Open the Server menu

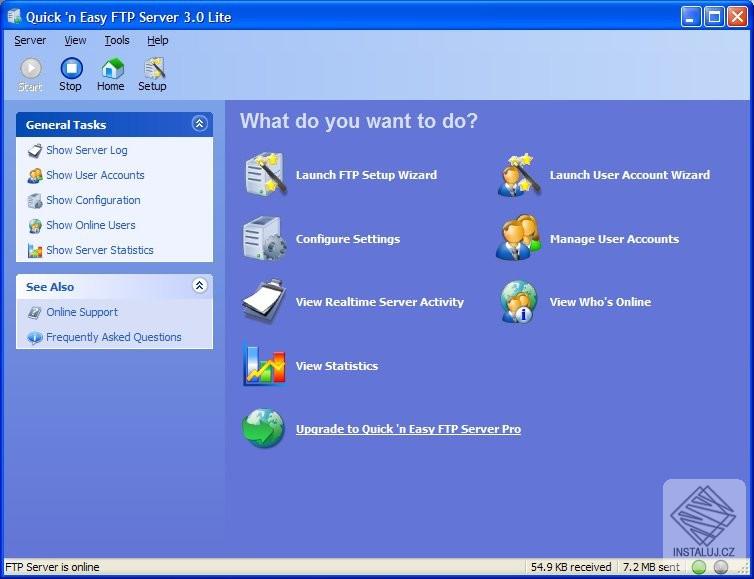point(30,41)
